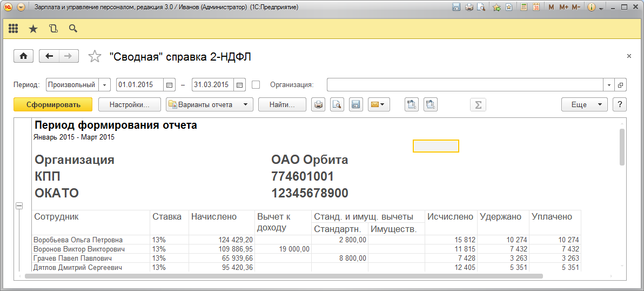The image size is (644, 291).
Task: Open the sections grid menu
Action: point(14,29)
